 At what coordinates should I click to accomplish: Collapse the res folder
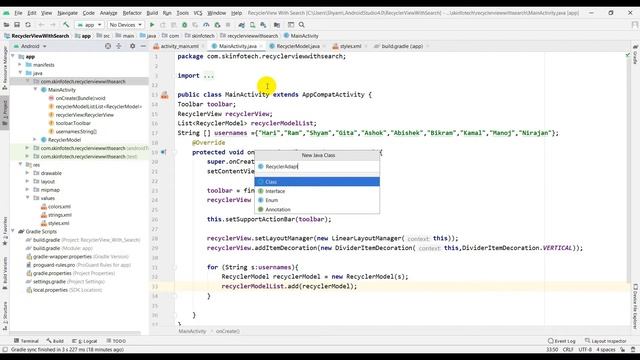tap(20, 164)
